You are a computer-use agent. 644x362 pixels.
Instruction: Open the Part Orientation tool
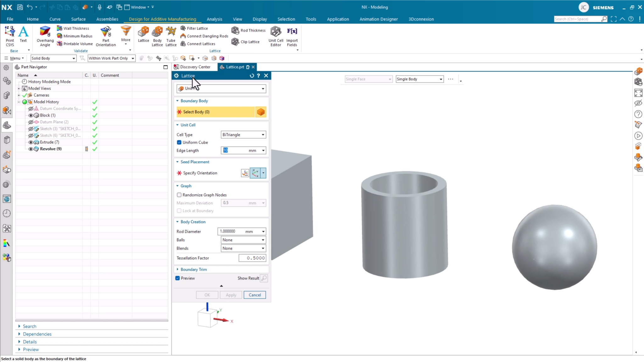point(106,32)
